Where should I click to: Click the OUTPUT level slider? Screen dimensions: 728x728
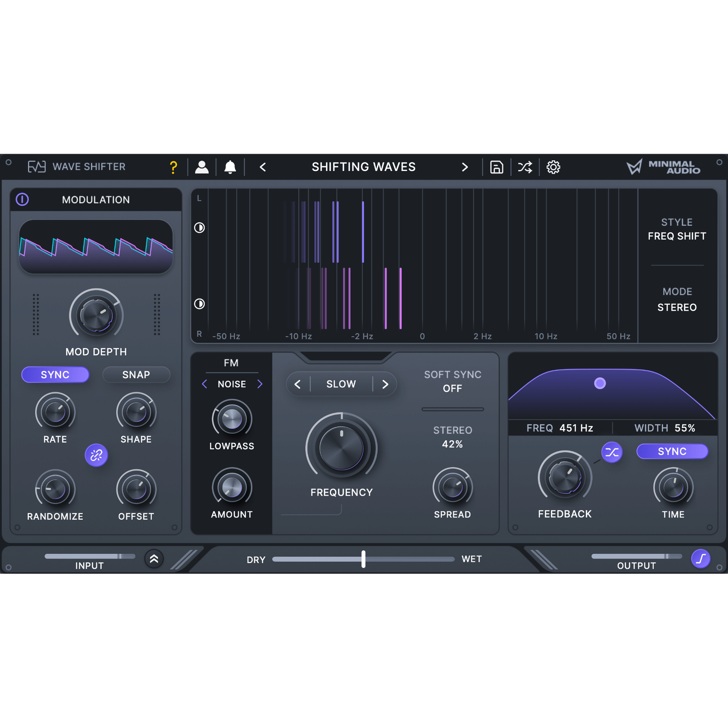click(x=636, y=556)
